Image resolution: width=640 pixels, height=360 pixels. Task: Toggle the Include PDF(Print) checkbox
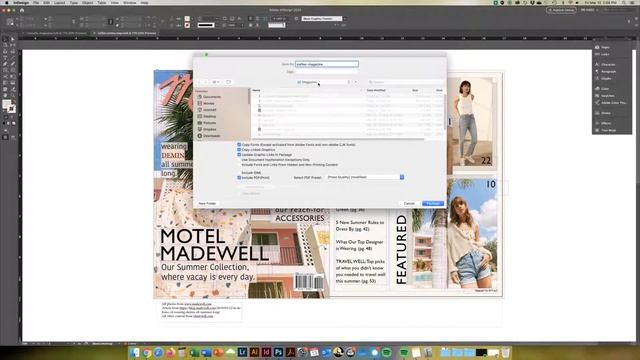tap(239, 178)
